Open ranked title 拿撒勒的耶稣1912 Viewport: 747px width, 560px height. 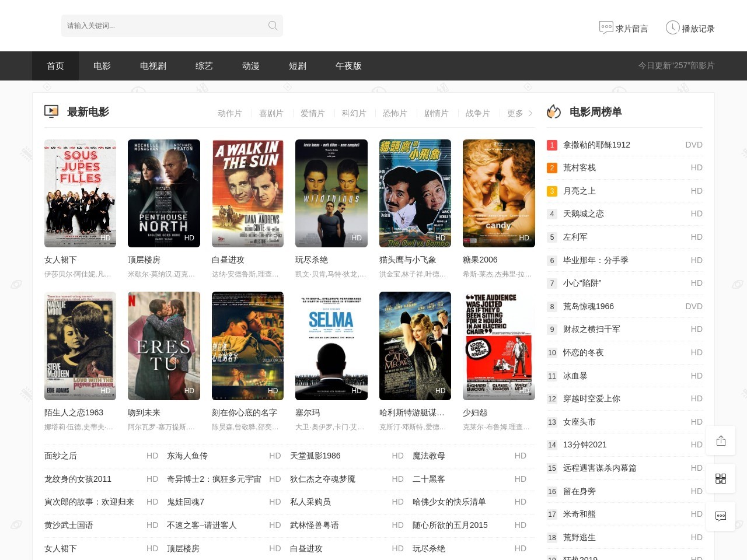(x=596, y=145)
